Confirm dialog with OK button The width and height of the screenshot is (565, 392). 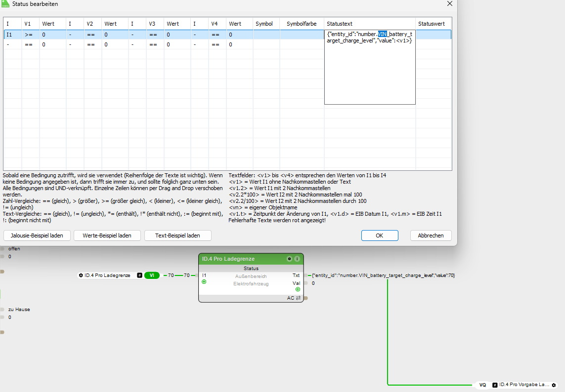coord(380,235)
